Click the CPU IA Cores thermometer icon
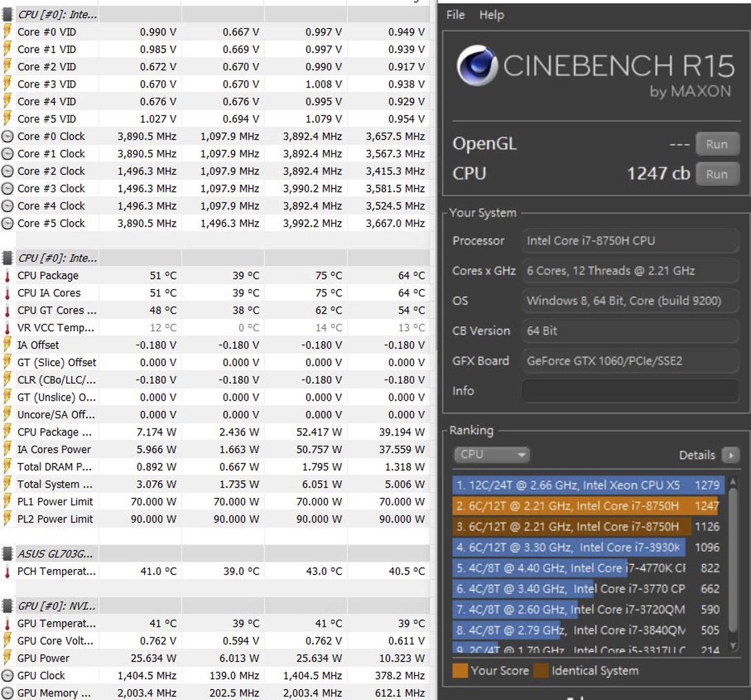Viewport: 751px width, 700px height. point(7,293)
